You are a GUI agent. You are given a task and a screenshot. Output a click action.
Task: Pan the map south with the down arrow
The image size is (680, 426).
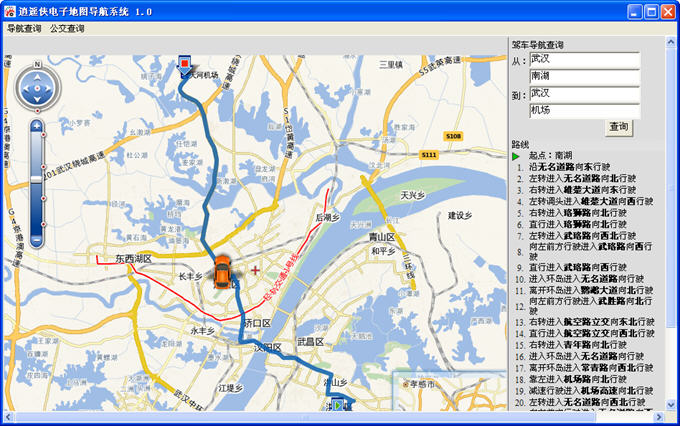click(37, 99)
